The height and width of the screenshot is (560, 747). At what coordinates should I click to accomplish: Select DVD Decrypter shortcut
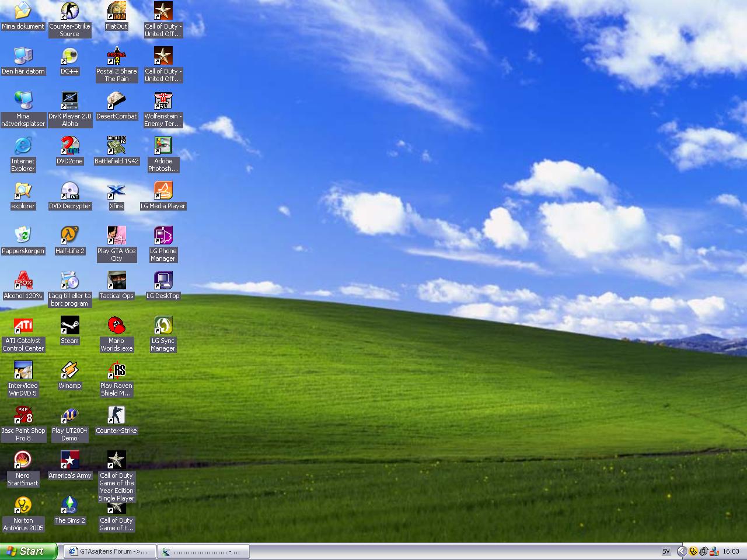point(69,190)
